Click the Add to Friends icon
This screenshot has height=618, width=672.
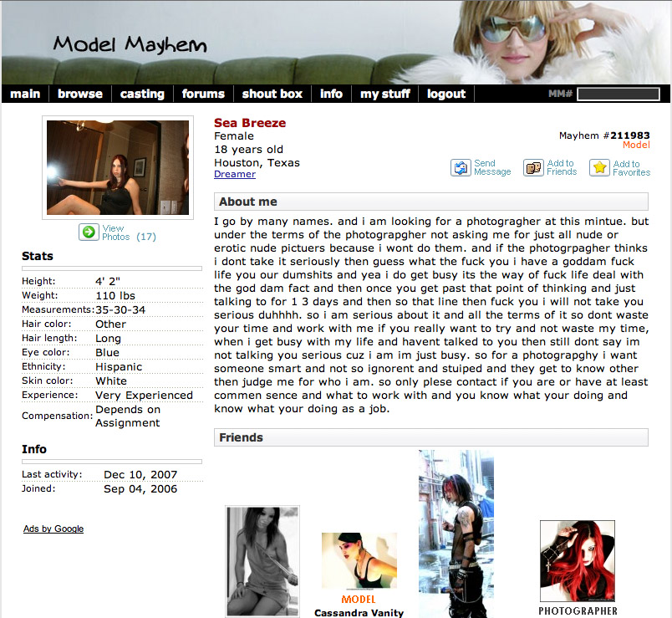tap(533, 168)
